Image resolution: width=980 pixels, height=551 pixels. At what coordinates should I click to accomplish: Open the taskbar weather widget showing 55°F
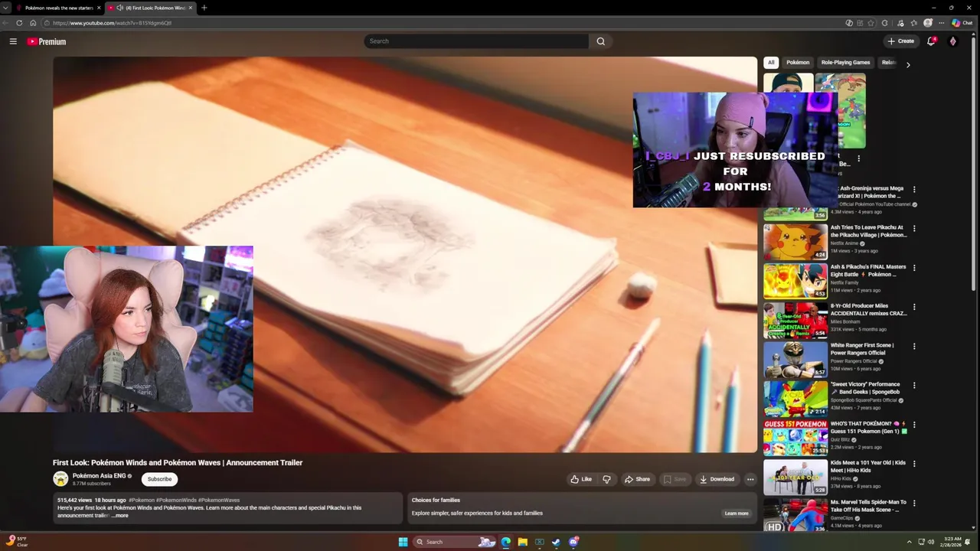pos(17,542)
